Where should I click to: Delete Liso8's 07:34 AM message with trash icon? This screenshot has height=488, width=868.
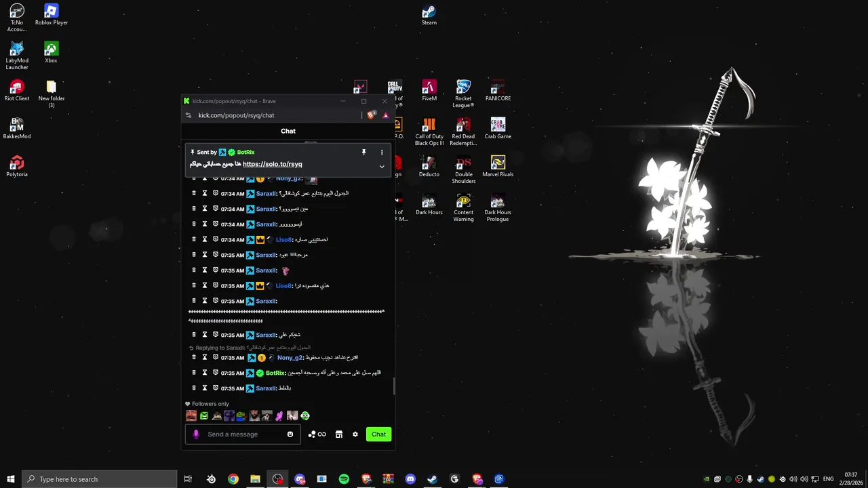click(x=194, y=239)
